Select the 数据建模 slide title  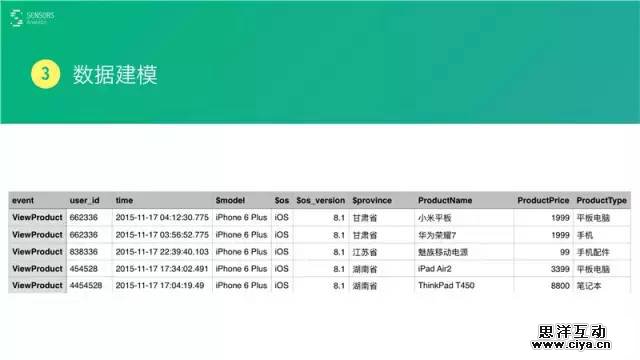click(x=115, y=74)
